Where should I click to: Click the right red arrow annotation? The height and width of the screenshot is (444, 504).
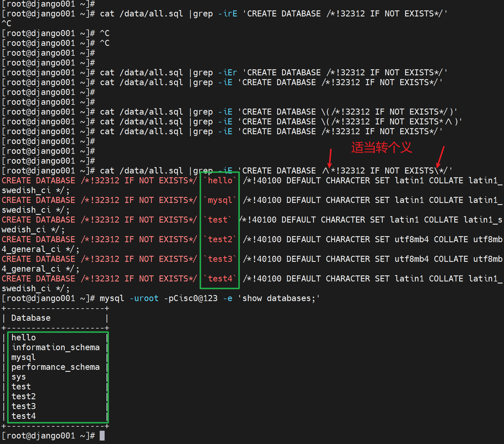click(x=441, y=157)
